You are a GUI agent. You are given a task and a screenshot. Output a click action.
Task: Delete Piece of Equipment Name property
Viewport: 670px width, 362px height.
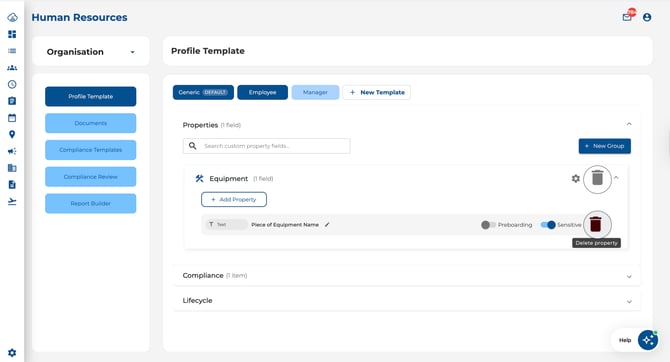click(596, 224)
